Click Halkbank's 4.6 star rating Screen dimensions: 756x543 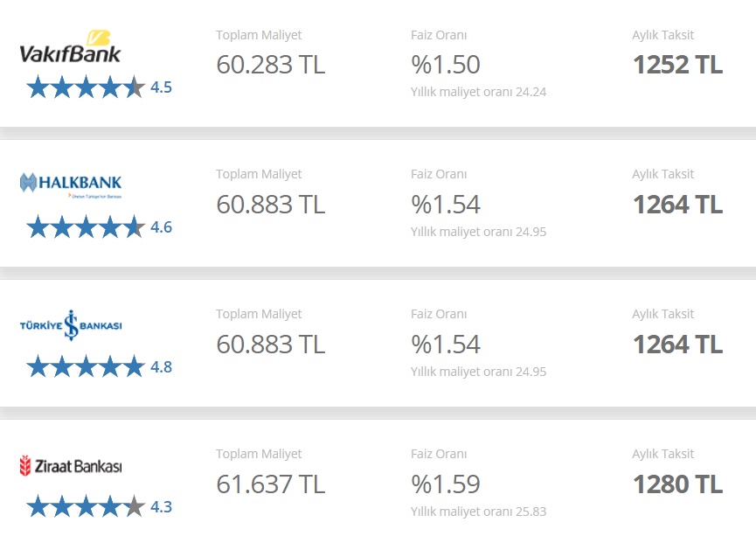pos(99,227)
